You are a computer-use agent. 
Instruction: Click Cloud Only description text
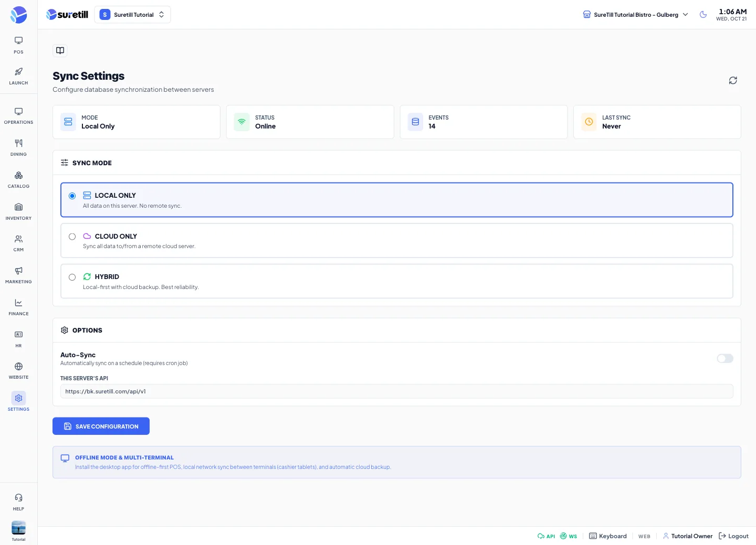coord(139,247)
